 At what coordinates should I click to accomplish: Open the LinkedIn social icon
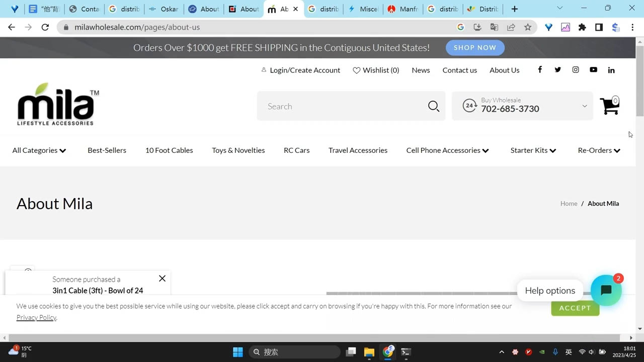(x=611, y=70)
